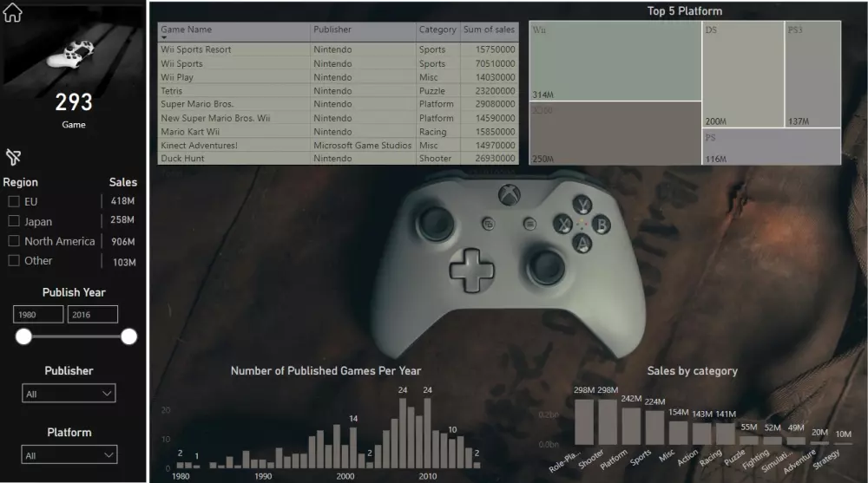Image resolution: width=868 pixels, height=483 pixels.
Task: Click the Role-Playing sales bar
Action: [x=584, y=421]
